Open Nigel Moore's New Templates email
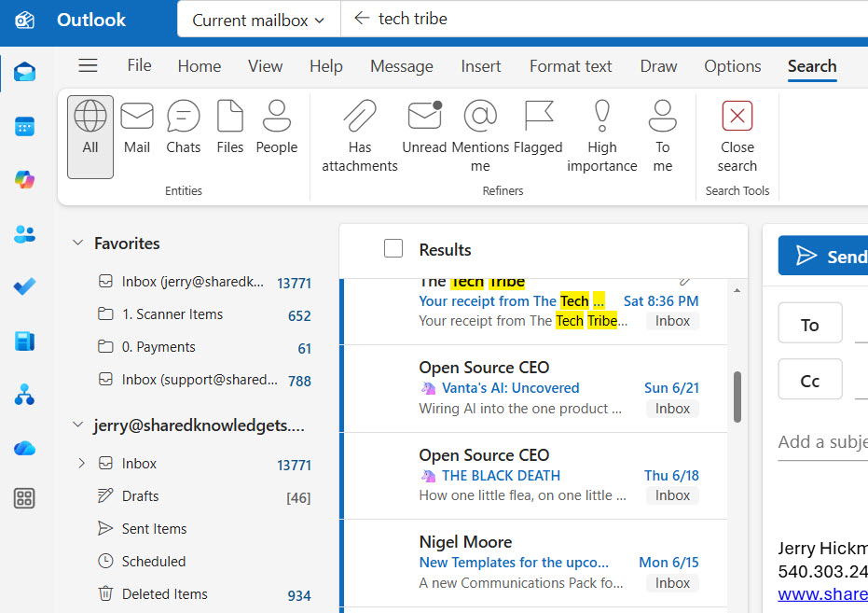Image resolution: width=868 pixels, height=613 pixels. coord(536,564)
